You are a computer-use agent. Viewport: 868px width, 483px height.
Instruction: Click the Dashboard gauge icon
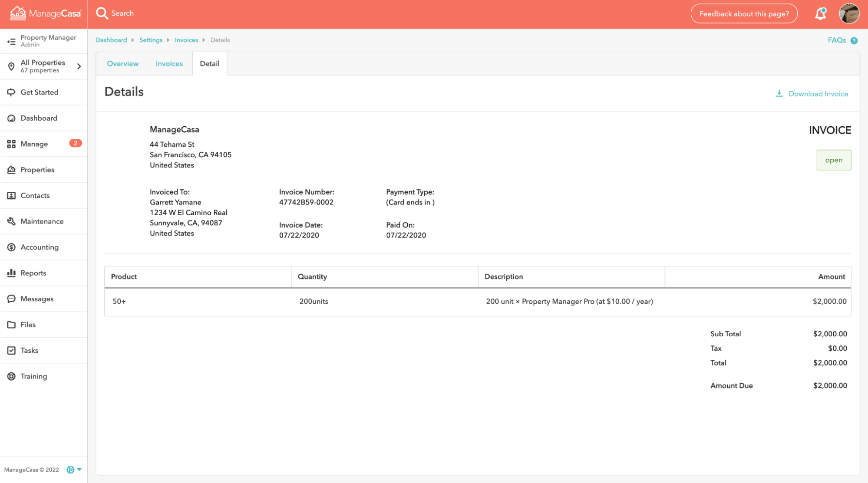pyautogui.click(x=11, y=118)
